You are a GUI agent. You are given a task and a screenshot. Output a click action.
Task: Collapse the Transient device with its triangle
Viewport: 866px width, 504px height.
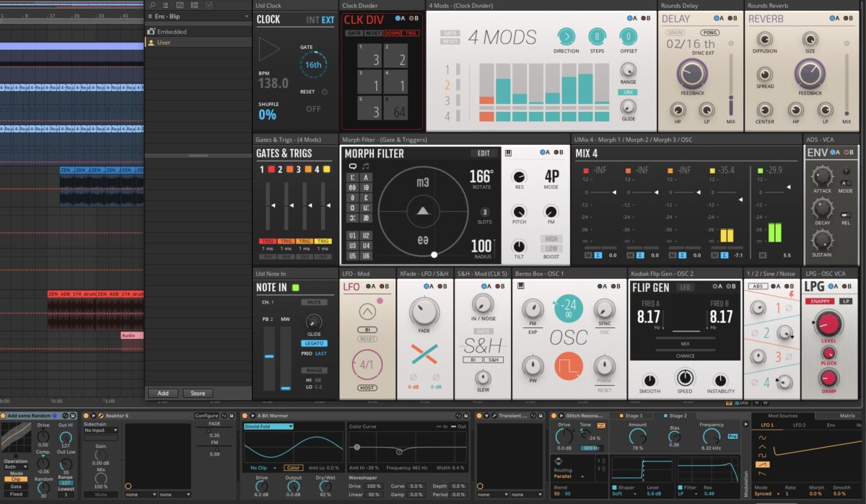click(487, 416)
